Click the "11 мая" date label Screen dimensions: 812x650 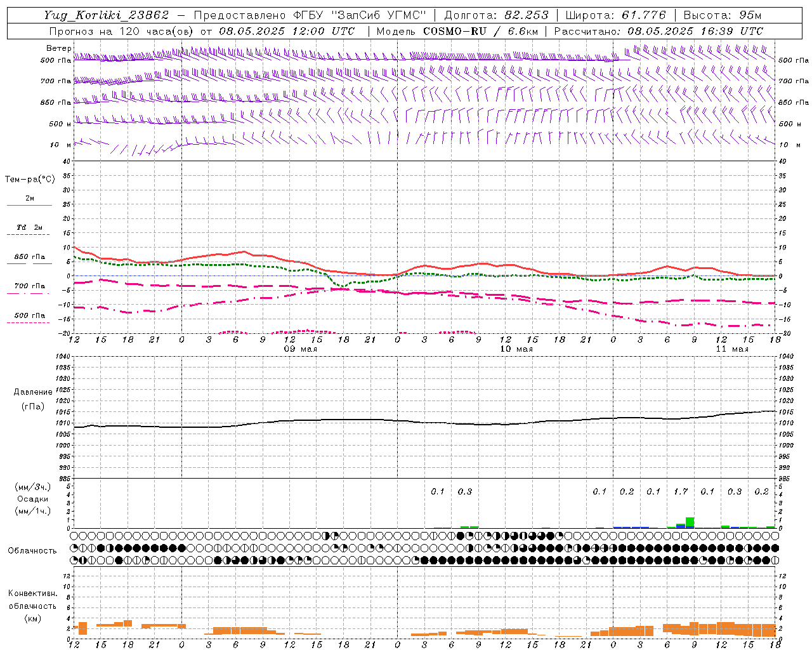pyautogui.click(x=732, y=349)
